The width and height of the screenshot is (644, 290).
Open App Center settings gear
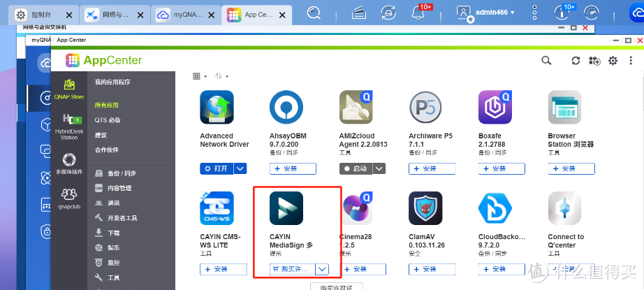(x=613, y=61)
